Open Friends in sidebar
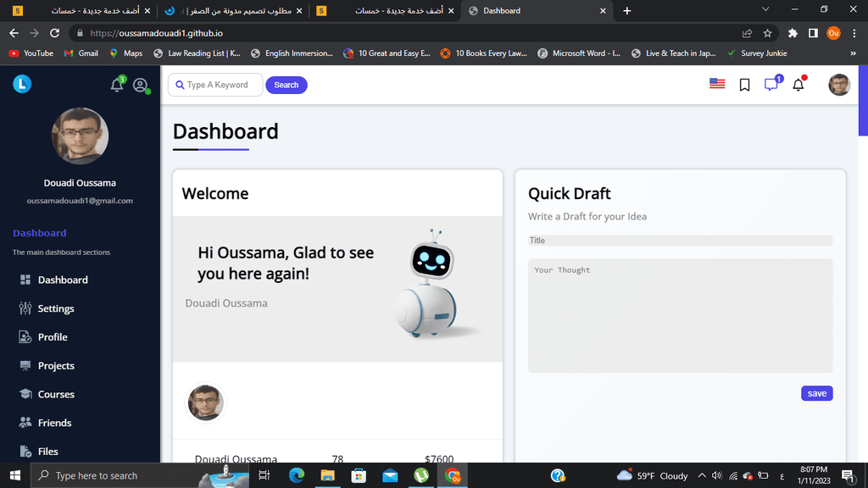 coord(54,423)
